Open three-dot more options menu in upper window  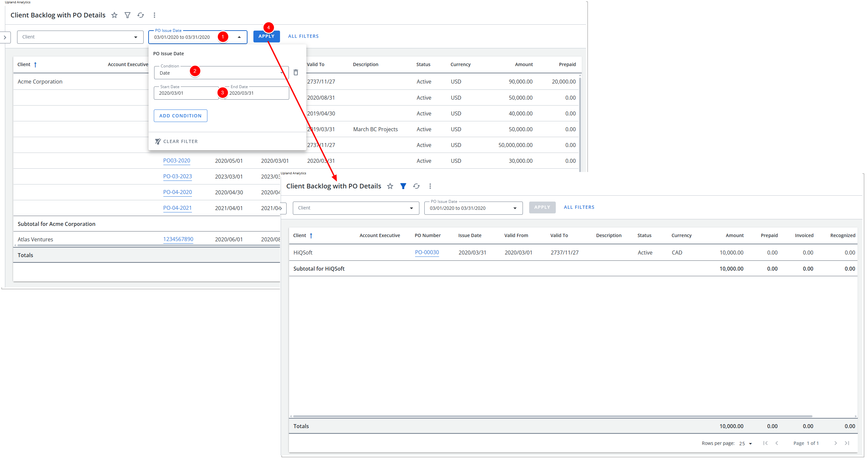[154, 15]
